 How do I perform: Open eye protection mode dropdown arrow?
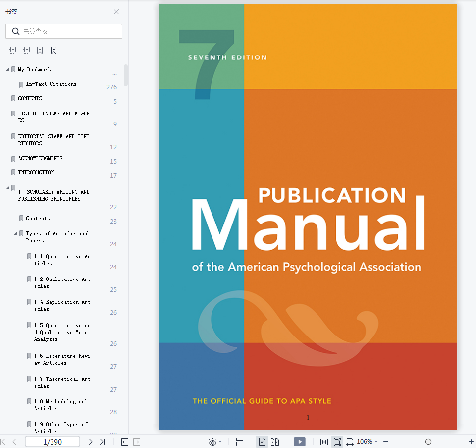[220, 442]
